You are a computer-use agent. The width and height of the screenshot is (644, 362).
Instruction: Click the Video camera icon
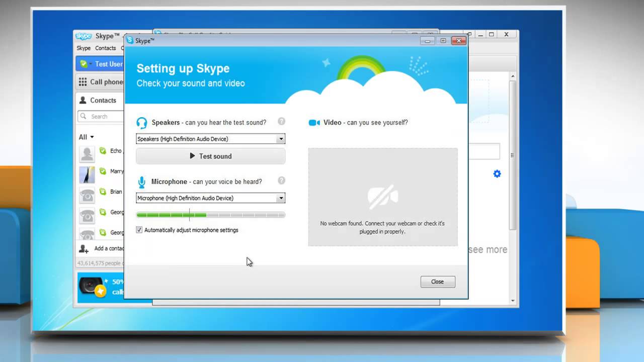(314, 123)
